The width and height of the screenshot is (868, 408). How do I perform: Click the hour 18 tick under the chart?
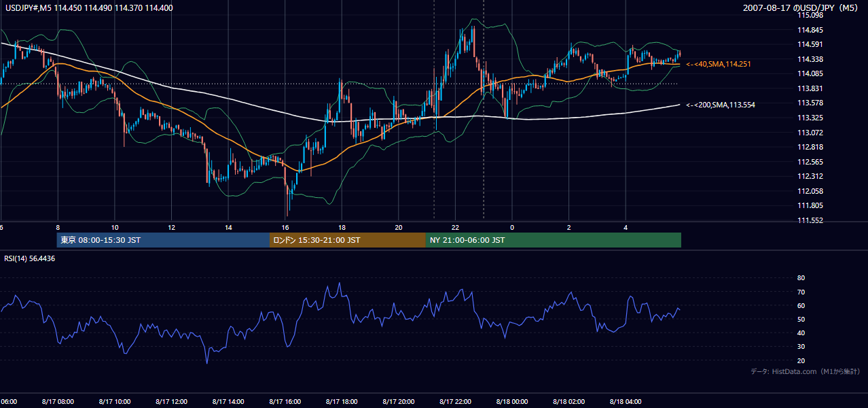[x=342, y=227]
